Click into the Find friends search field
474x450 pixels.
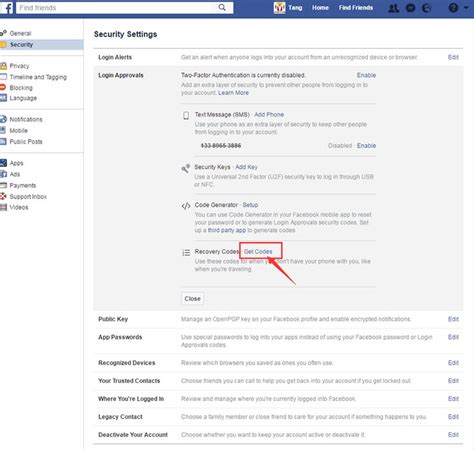point(125,8)
